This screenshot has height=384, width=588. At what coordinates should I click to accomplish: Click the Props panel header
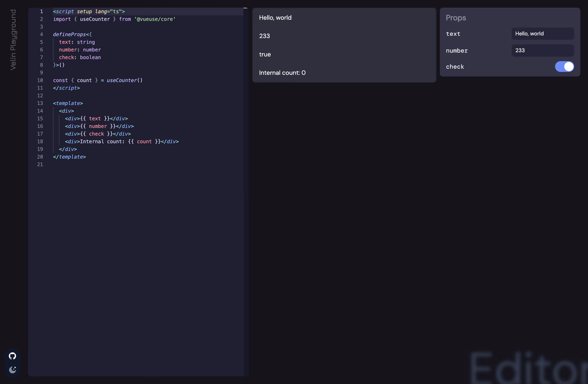pos(456,18)
